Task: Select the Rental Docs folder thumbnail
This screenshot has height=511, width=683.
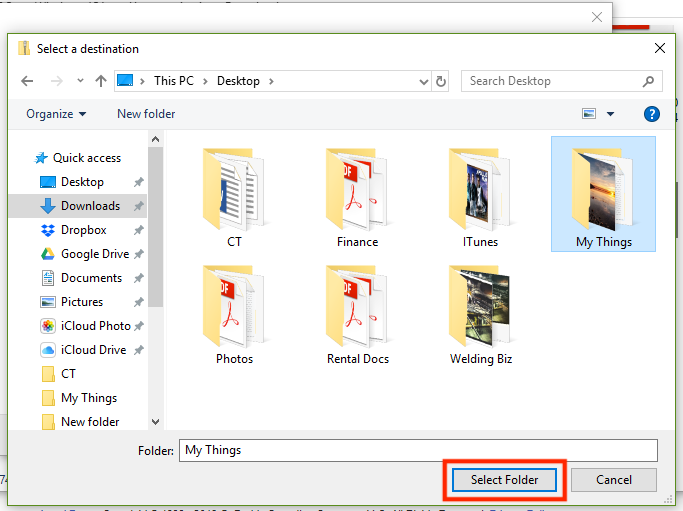Action: (x=358, y=315)
